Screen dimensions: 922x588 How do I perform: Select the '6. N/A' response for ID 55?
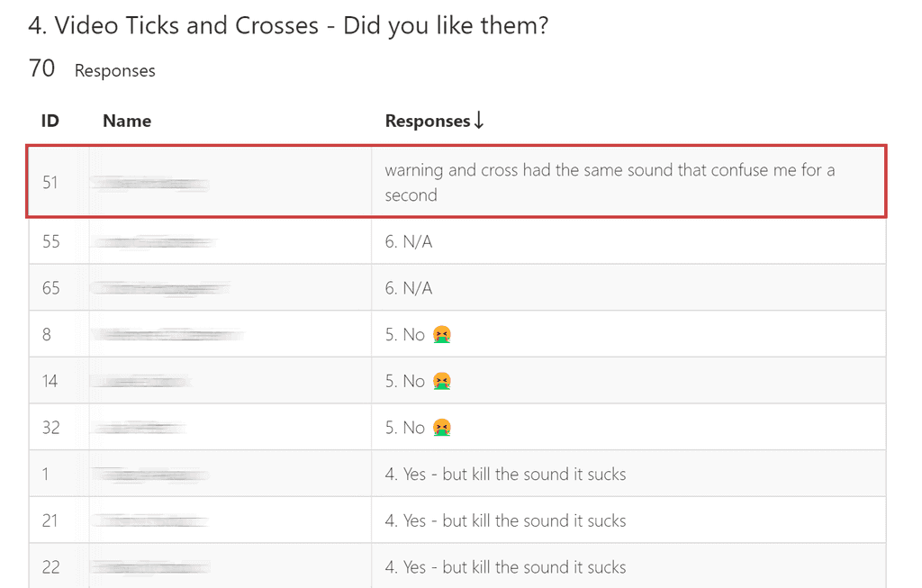pyautogui.click(x=409, y=241)
